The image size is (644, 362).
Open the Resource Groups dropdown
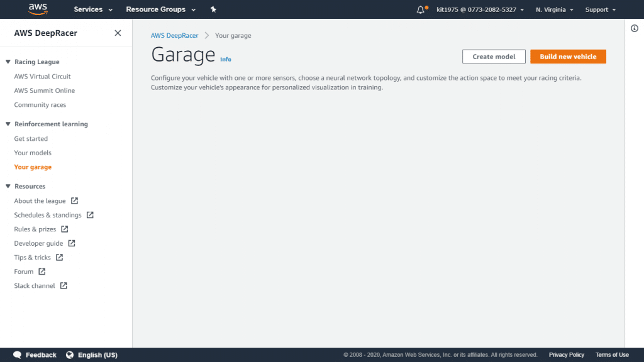click(x=160, y=9)
